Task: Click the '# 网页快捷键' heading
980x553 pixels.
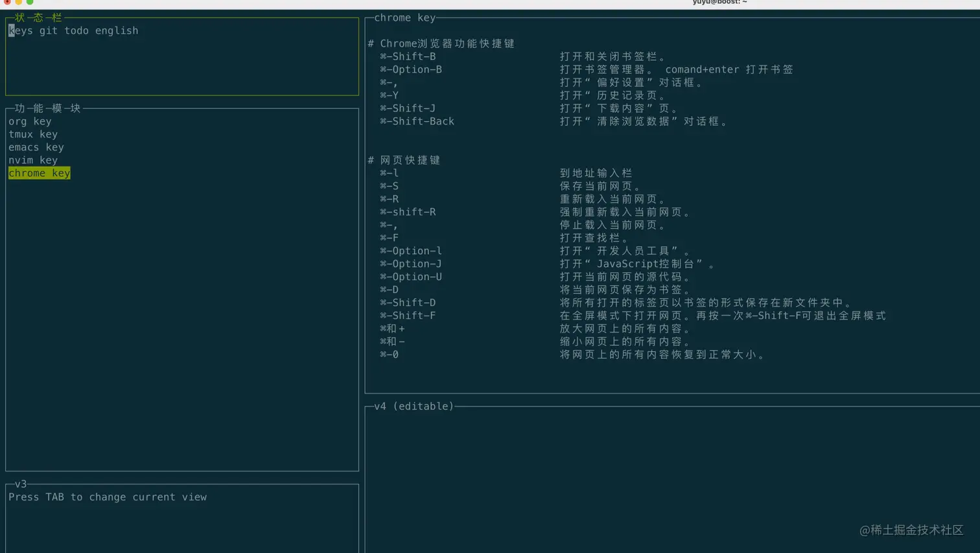Action: [404, 160]
